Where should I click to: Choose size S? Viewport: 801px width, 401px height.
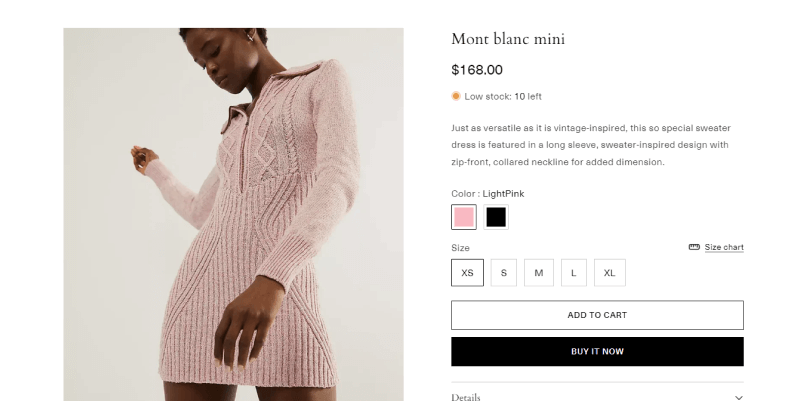[x=504, y=272]
